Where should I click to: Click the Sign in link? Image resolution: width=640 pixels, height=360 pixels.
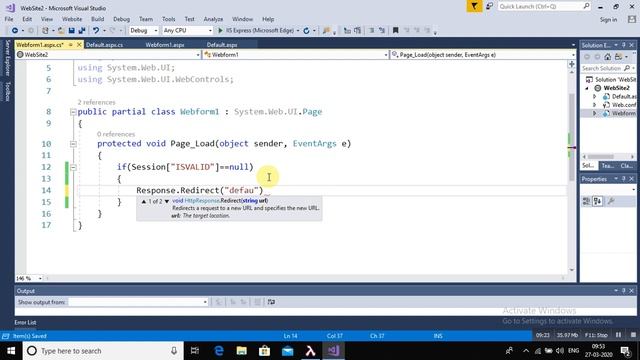[x=609, y=20]
